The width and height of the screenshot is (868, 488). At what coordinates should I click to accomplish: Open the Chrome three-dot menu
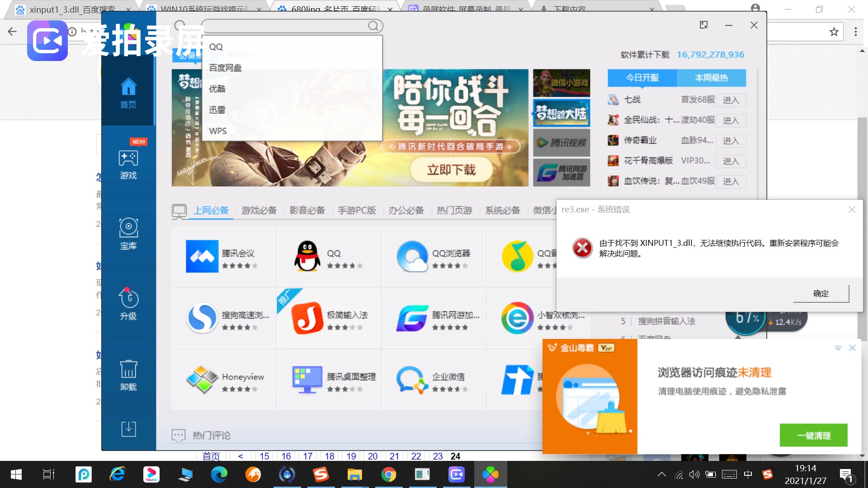(856, 32)
